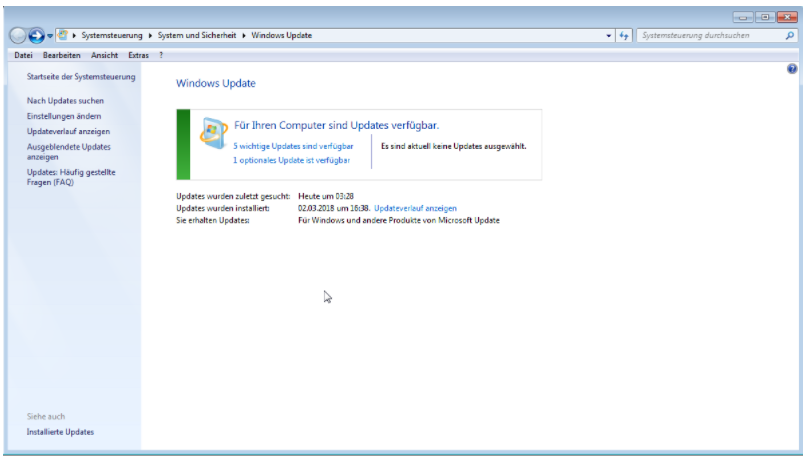Click text Es sind aktuell keine Updates ausgewählt
807x460 pixels.
(453, 147)
